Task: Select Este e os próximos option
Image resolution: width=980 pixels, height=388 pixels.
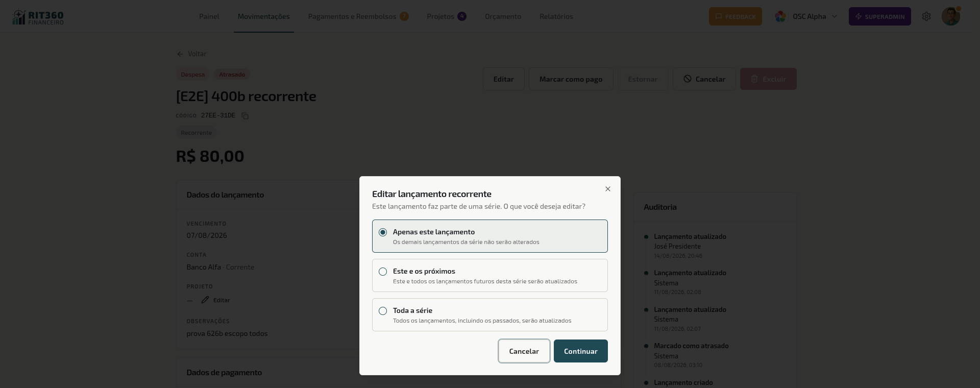Action: [x=490, y=275]
